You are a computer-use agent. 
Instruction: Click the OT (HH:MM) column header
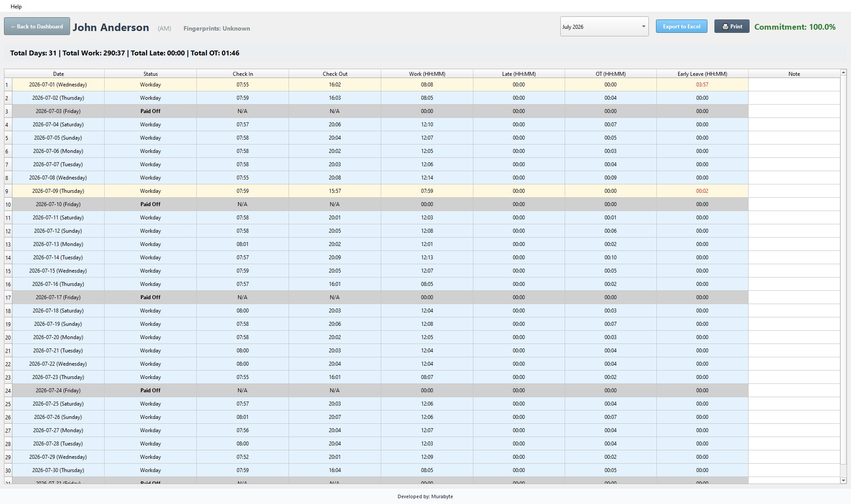610,74
